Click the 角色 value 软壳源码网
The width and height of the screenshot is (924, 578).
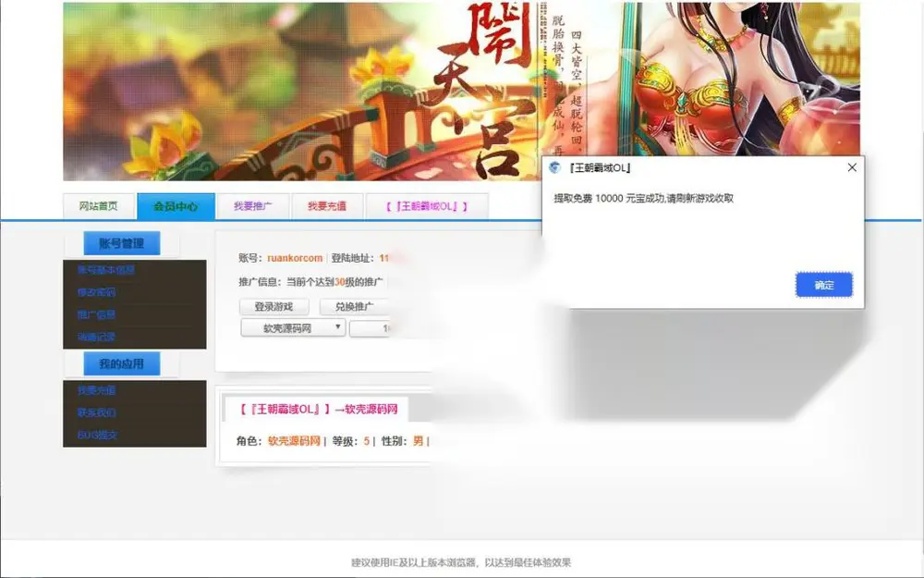(294, 441)
